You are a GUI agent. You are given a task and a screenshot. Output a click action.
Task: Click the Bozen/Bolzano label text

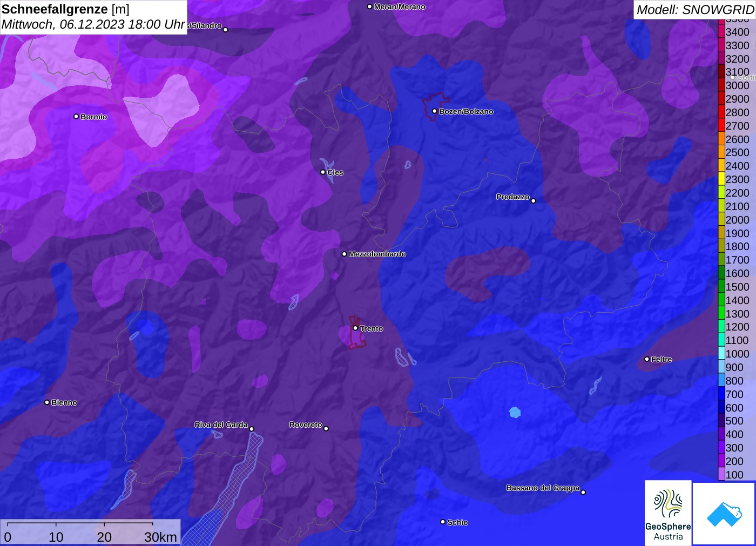[466, 111]
